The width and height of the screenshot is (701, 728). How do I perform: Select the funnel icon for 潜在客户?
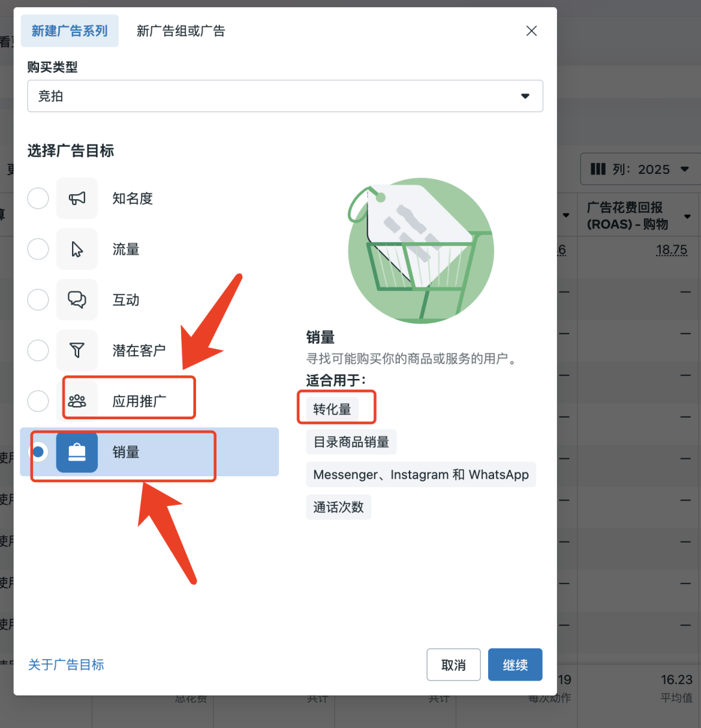click(77, 350)
